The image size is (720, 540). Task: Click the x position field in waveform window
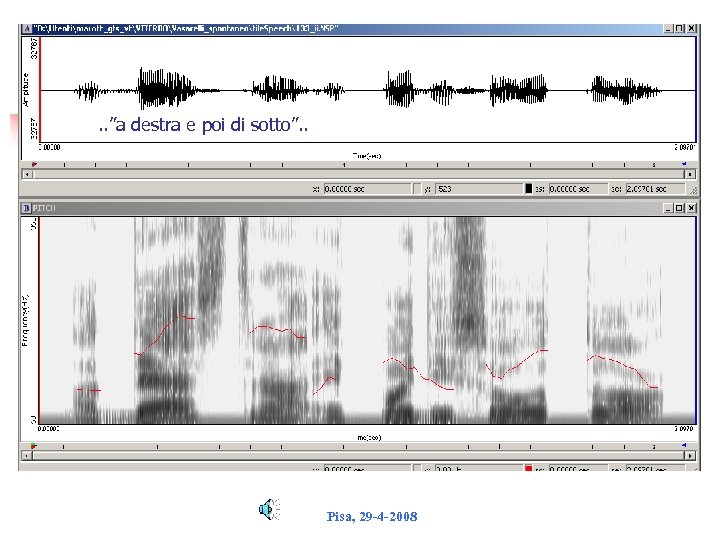click(367, 189)
